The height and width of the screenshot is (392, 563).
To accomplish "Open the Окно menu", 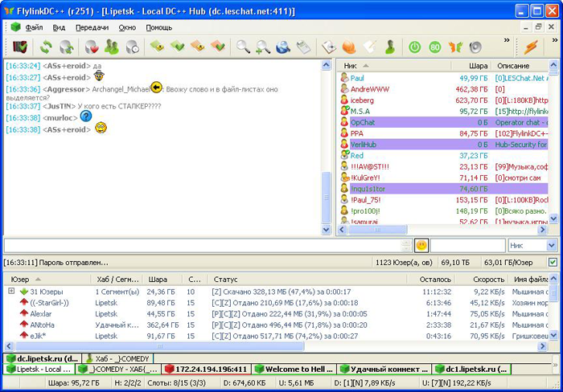I will (127, 27).
